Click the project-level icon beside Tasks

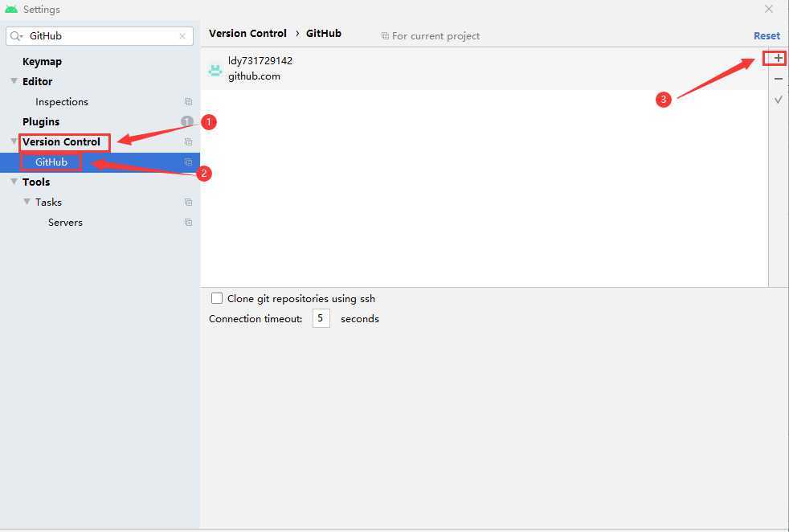[x=188, y=203]
